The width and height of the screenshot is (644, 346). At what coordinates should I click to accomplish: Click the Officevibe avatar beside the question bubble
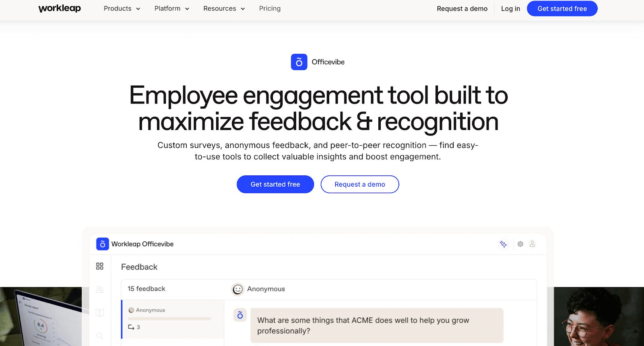[240, 315]
